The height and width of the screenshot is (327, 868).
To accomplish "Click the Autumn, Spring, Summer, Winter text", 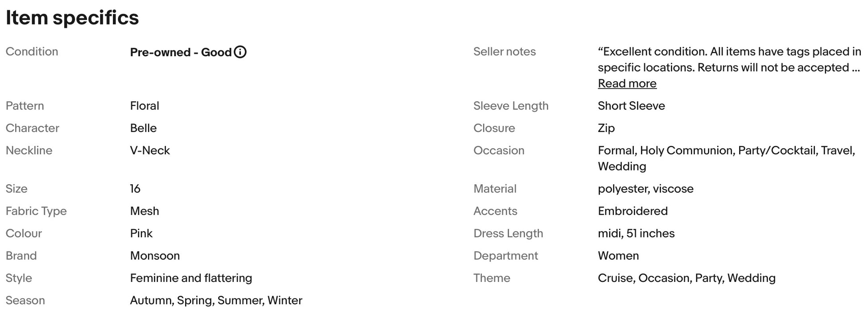I will click(216, 300).
